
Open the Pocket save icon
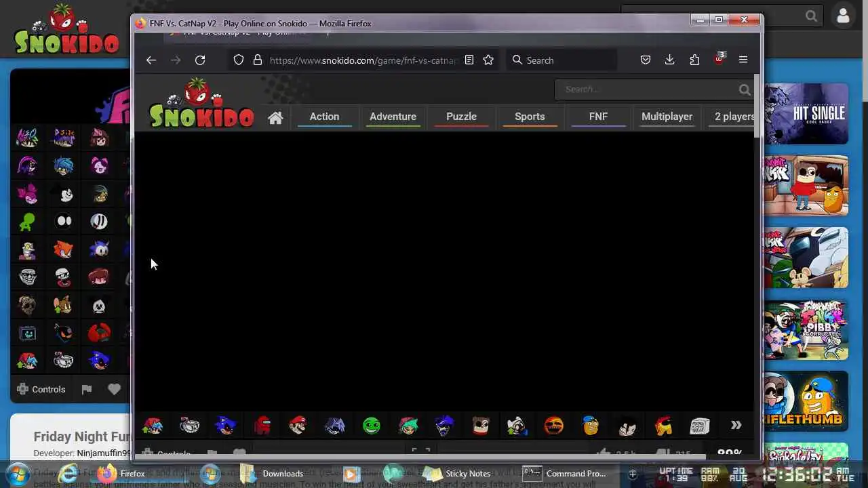pyautogui.click(x=646, y=60)
